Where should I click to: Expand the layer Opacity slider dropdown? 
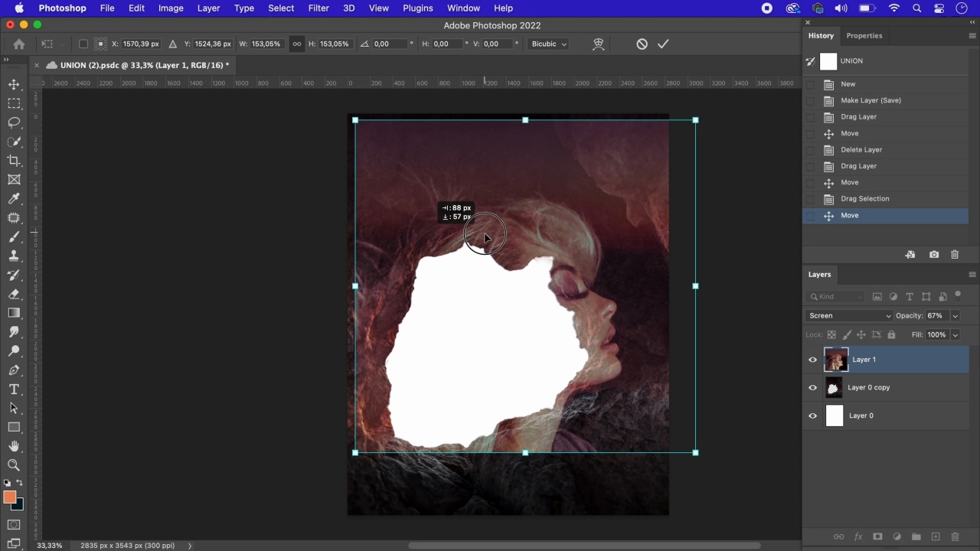tap(955, 316)
